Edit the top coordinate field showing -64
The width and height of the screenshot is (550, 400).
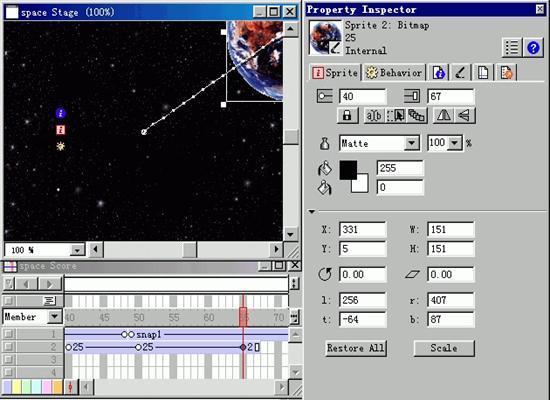[362, 319]
